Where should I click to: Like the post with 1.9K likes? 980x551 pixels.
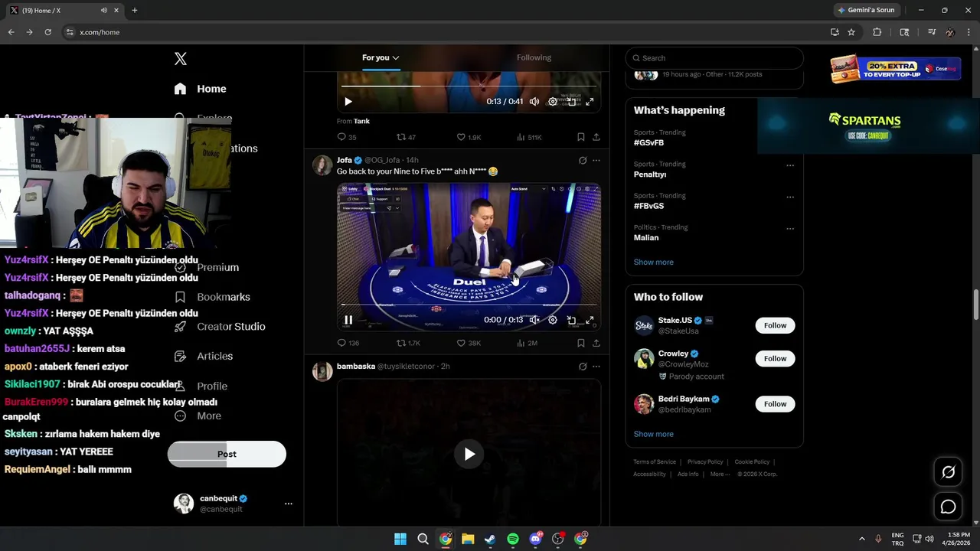pyautogui.click(x=469, y=137)
